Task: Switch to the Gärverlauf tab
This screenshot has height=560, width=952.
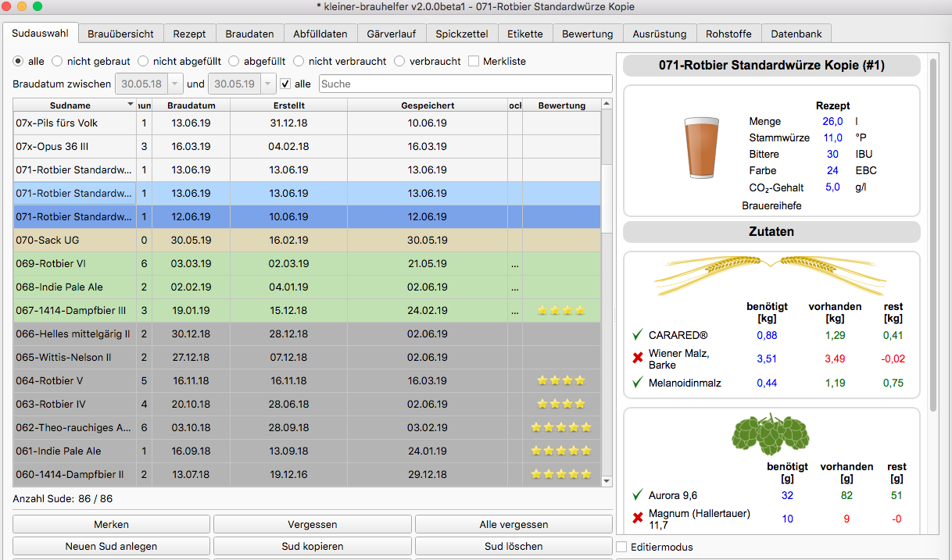Action: (x=392, y=34)
